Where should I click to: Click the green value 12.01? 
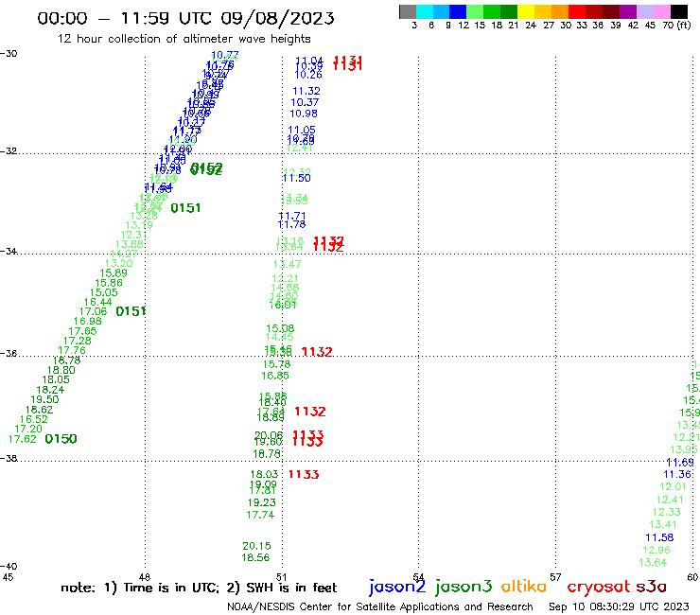pyautogui.click(x=673, y=487)
